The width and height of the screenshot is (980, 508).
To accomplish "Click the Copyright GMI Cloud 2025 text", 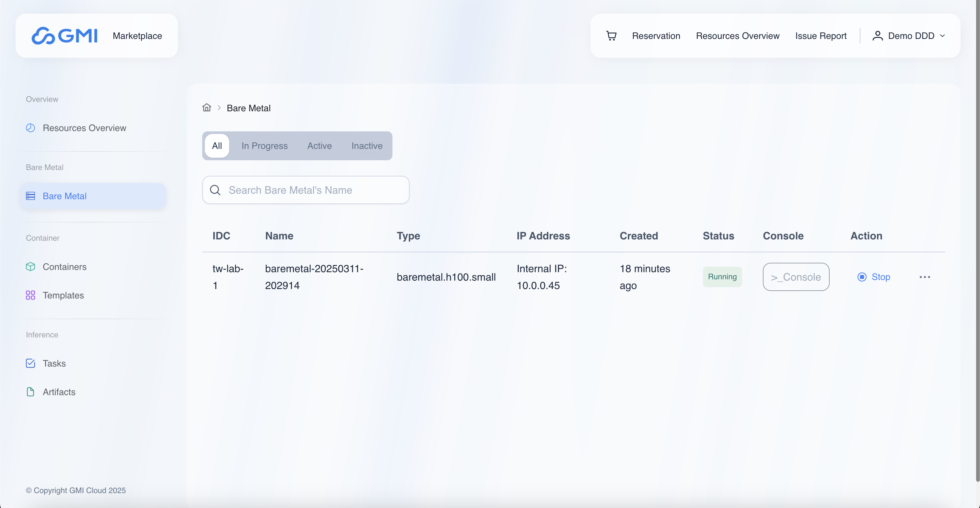I will coord(76,490).
